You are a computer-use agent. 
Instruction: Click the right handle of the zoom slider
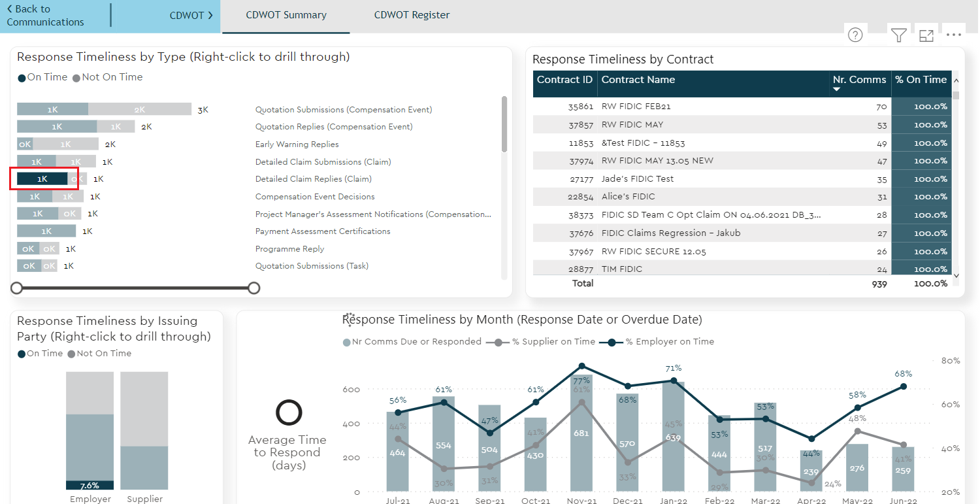click(x=254, y=288)
